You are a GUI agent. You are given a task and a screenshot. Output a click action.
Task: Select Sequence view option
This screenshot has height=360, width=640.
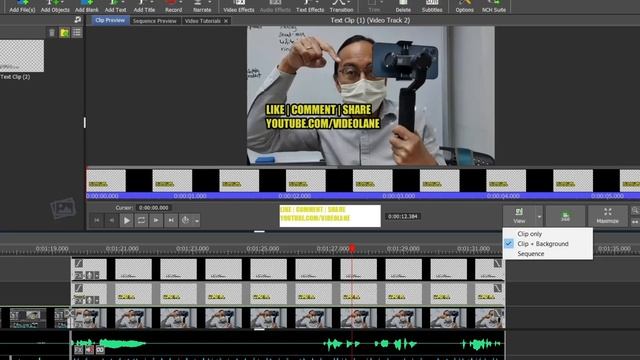pyautogui.click(x=531, y=253)
